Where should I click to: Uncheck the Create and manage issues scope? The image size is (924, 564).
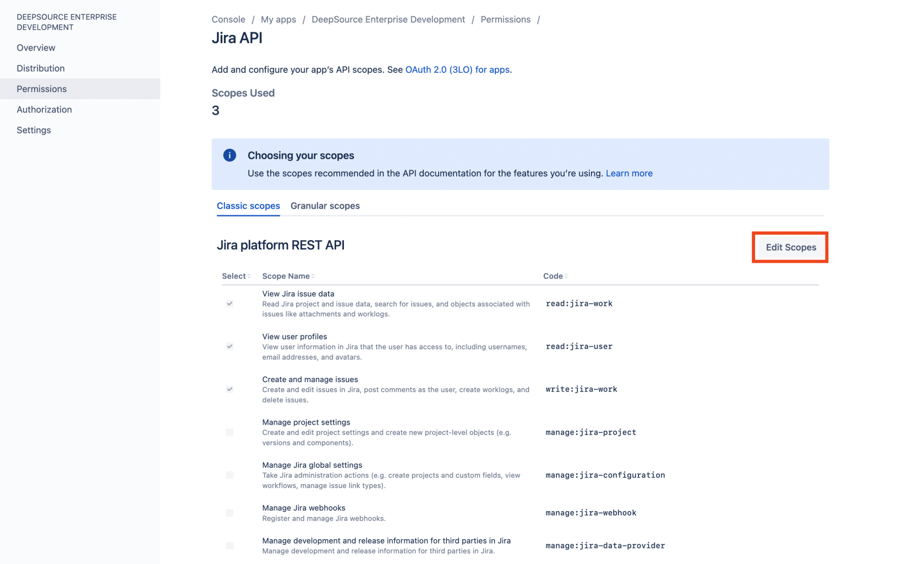(229, 389)
